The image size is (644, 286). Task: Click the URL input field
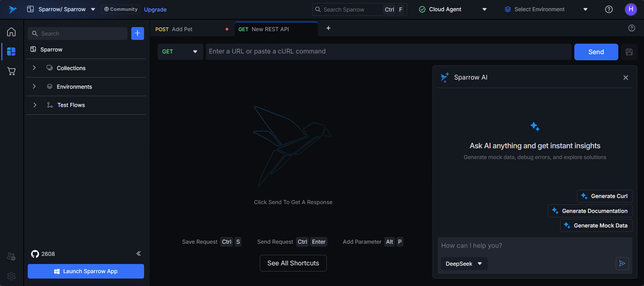pos(388,52)
